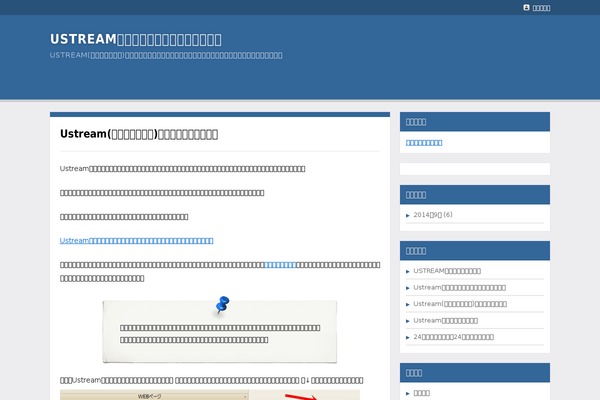Click the arrow beside the 2014 archive entry
The height and width of the screenshot is (400, 600).
(408, 215)
